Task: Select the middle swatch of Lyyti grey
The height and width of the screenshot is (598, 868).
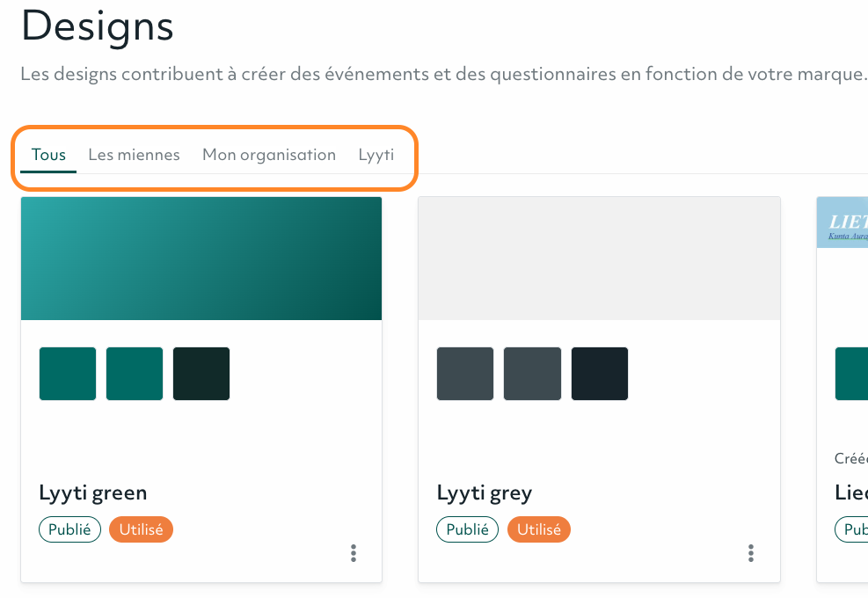Action: 532,374
